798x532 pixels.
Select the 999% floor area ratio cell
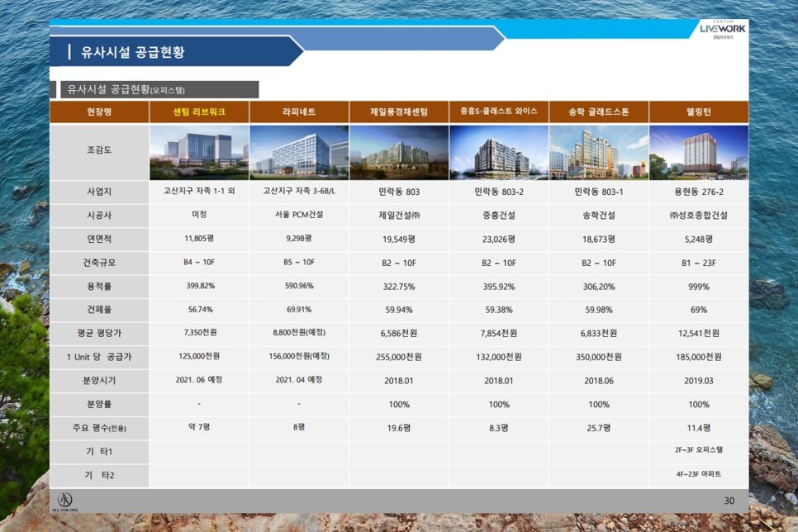coord(699,287)
